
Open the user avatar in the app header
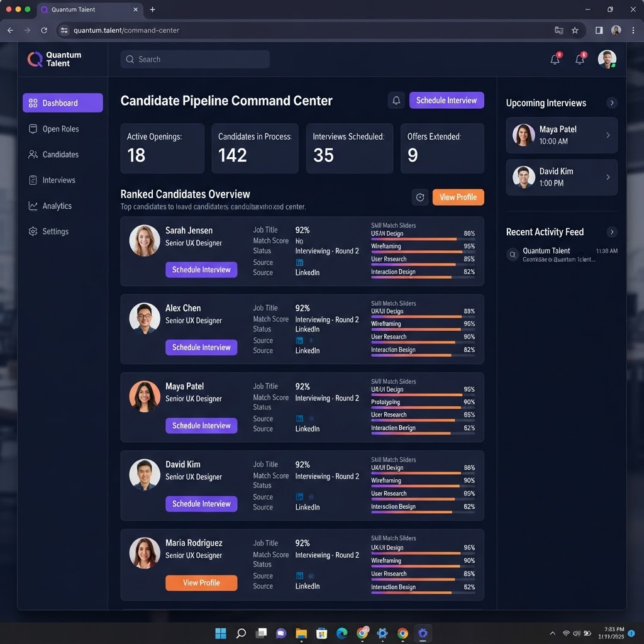(607, 59)
